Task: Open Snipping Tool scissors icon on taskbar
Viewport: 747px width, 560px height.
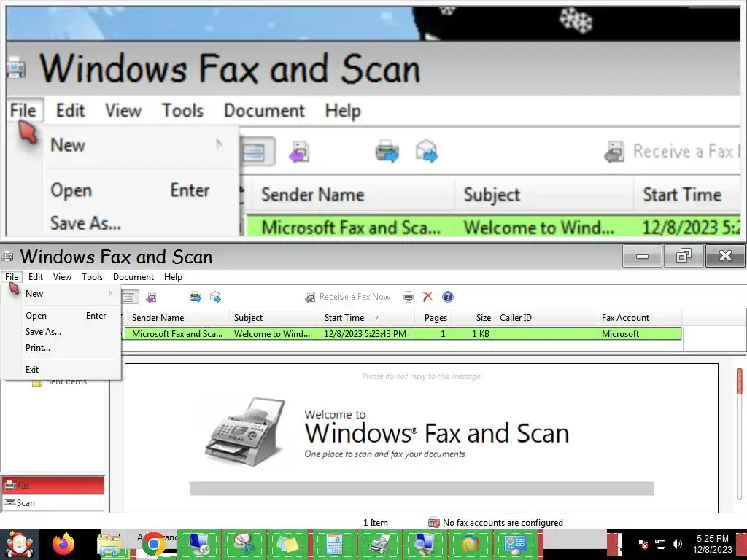Action: [244, 544]
